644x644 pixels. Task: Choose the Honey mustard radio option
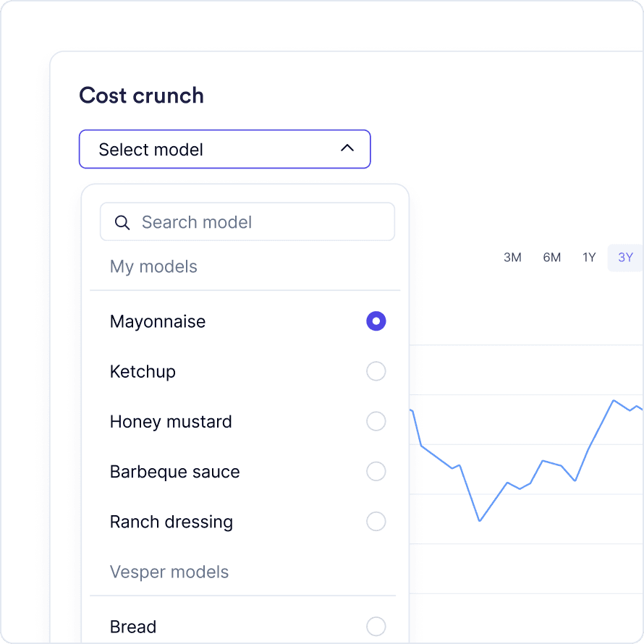point(376,421)
